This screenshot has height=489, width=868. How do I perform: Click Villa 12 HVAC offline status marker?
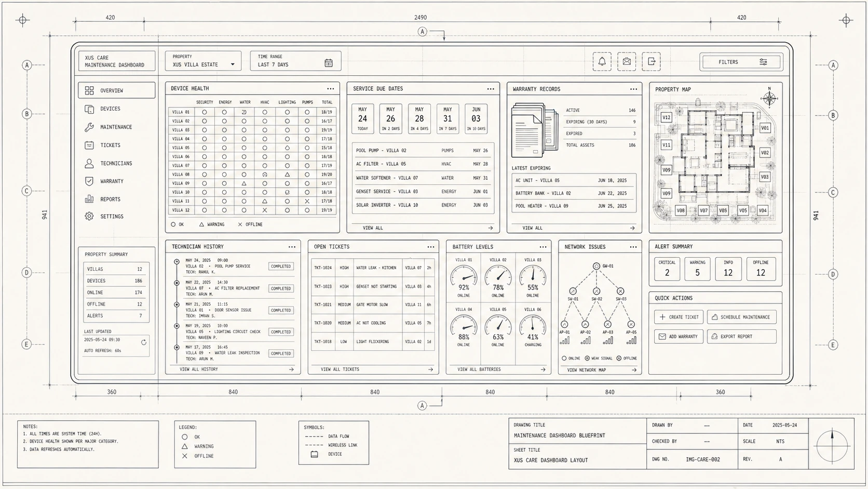click(x=265, y=210)
